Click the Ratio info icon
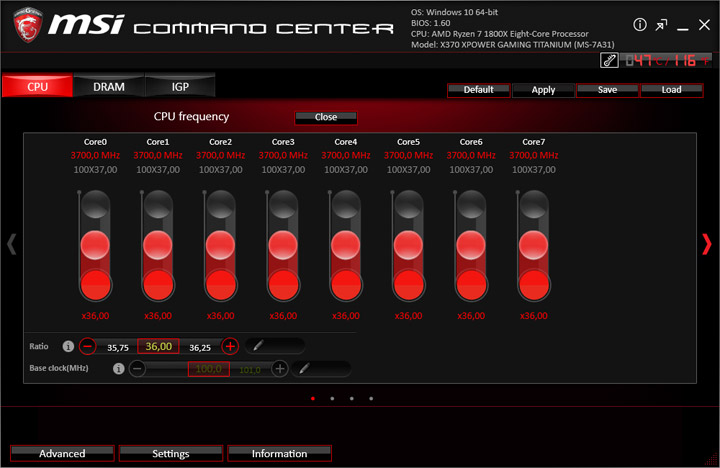Screen dimensions: 720x468 coord(68,346)
